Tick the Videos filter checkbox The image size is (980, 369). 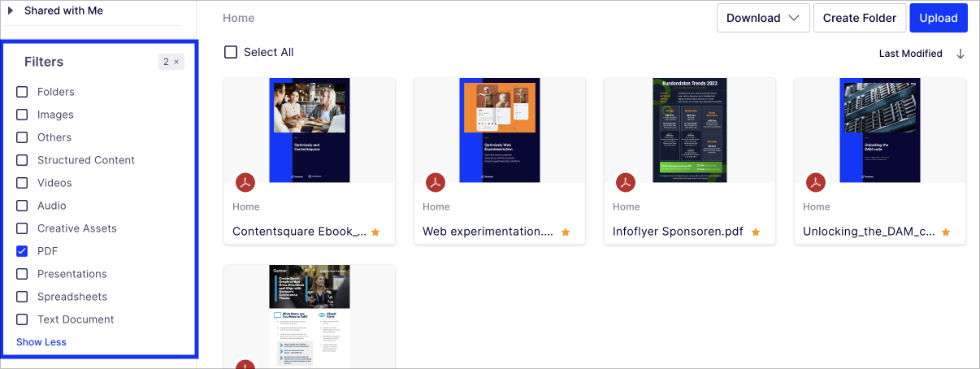22,183
